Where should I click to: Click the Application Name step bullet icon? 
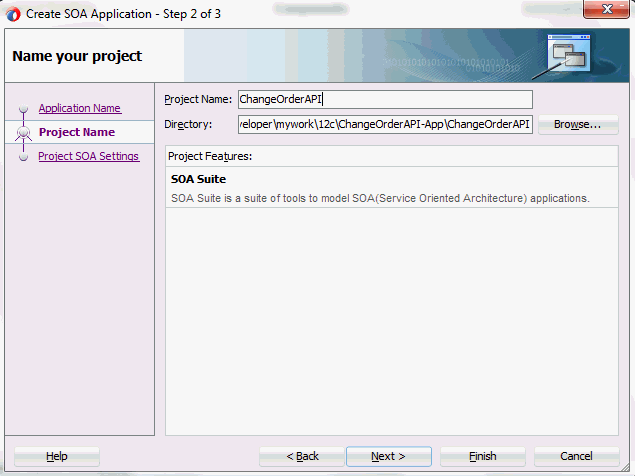[x=23, y=108]
